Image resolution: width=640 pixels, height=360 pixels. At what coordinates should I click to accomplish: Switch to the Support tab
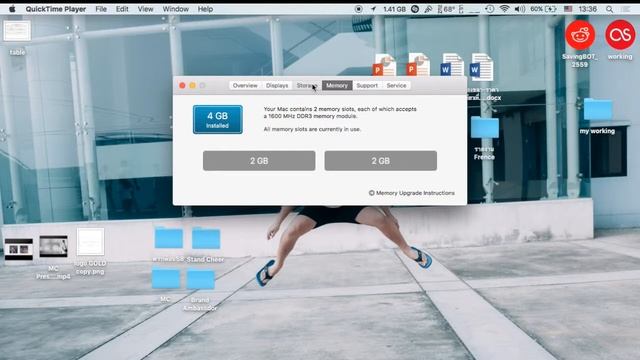367,85
